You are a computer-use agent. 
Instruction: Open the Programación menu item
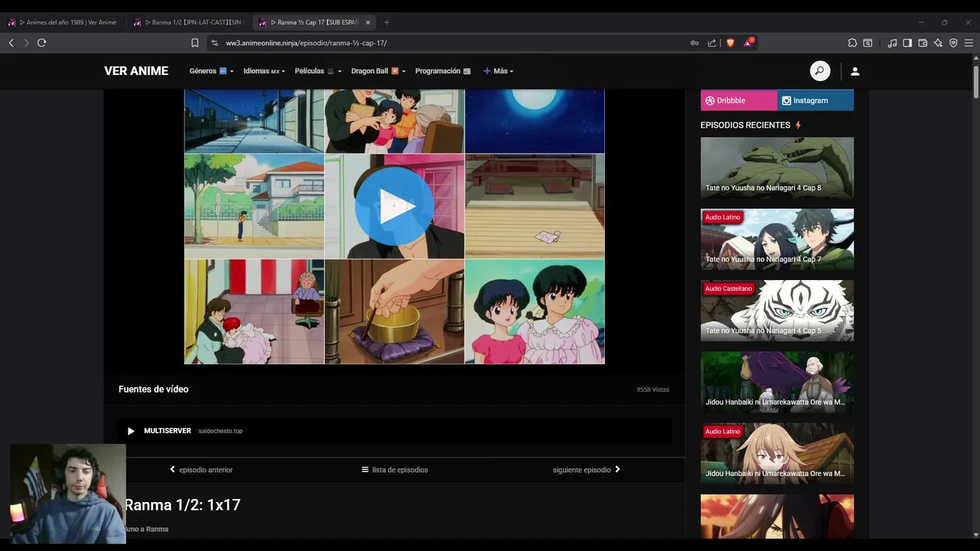point(443,71)
